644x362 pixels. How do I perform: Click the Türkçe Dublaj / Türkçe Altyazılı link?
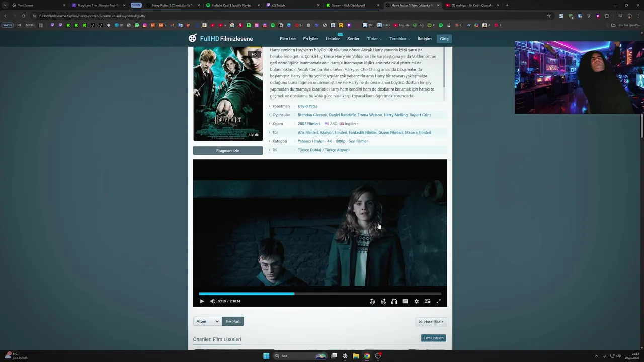coord(324,150)
